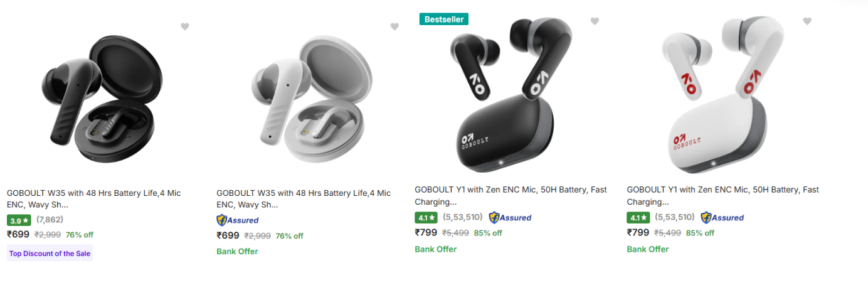Open black GOBOULT Y1 Zen ENC title
Screen dimensions: 868x285
(511, 195)
